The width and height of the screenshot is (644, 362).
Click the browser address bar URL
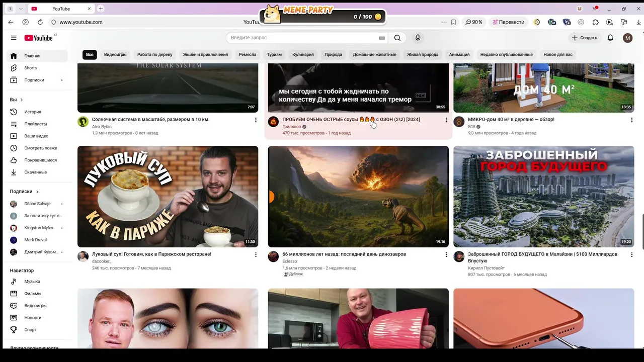81,22
